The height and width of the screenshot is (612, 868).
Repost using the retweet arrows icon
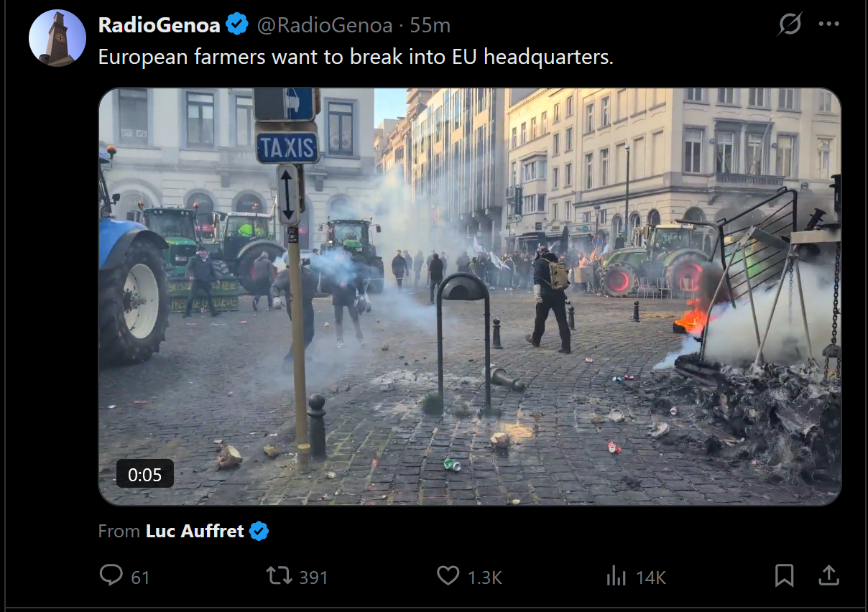pos(278,575)
